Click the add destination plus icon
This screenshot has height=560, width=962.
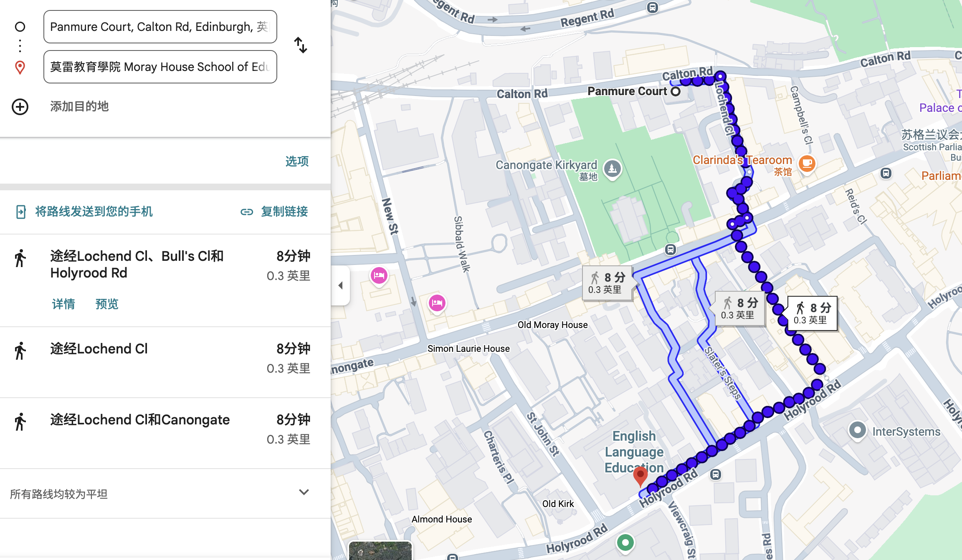(20, 107)
